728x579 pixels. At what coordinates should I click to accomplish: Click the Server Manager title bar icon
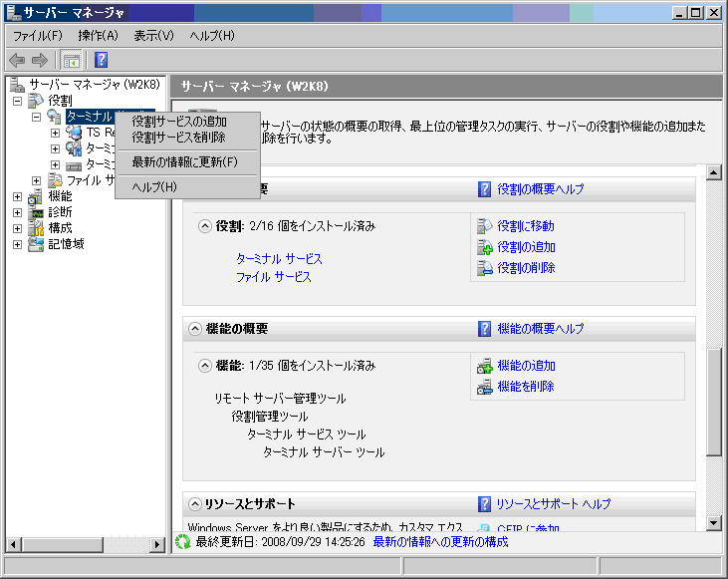coord(14,13)
